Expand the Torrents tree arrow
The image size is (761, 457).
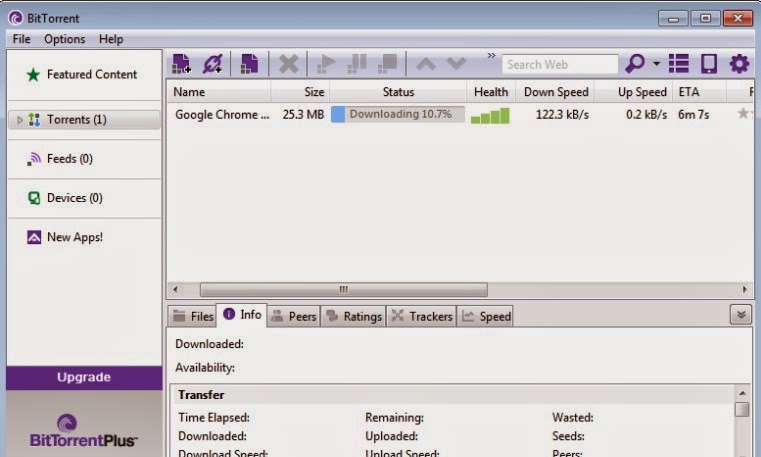[x=19, y=120]
